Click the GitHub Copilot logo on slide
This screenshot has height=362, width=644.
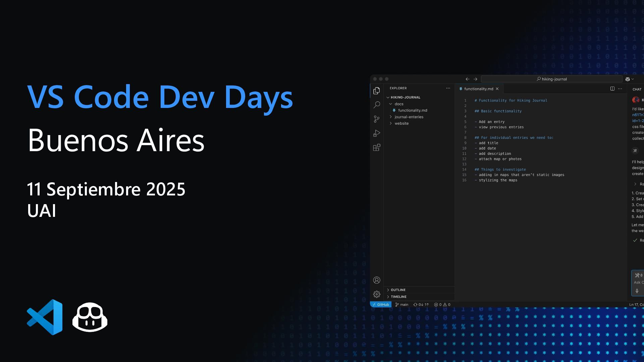point(90,317)
